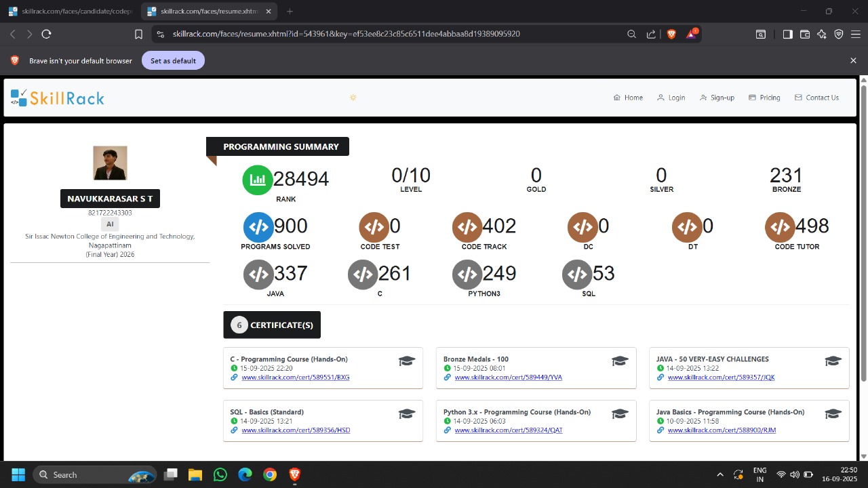Switch to the skillrack candidate codeprogram tab
Image resolution: width=868 pixels, height=488 pixels.
point(69,12)
